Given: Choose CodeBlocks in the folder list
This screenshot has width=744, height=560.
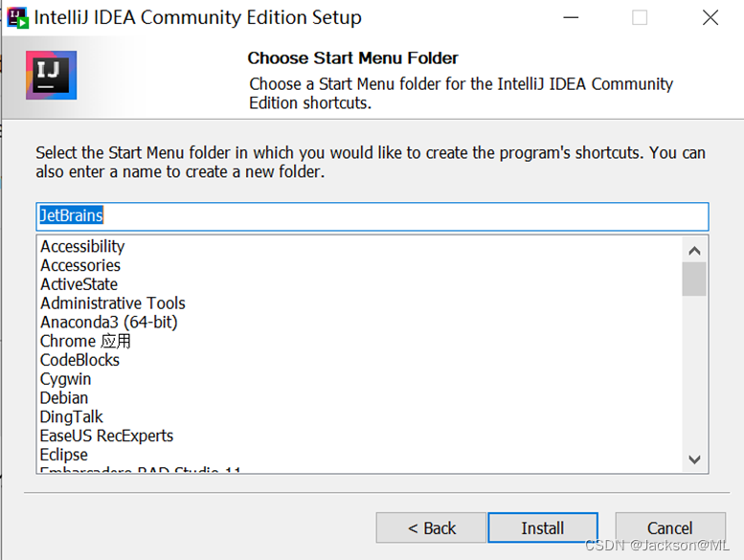Looking at the screenshot, I should [79, 360].
